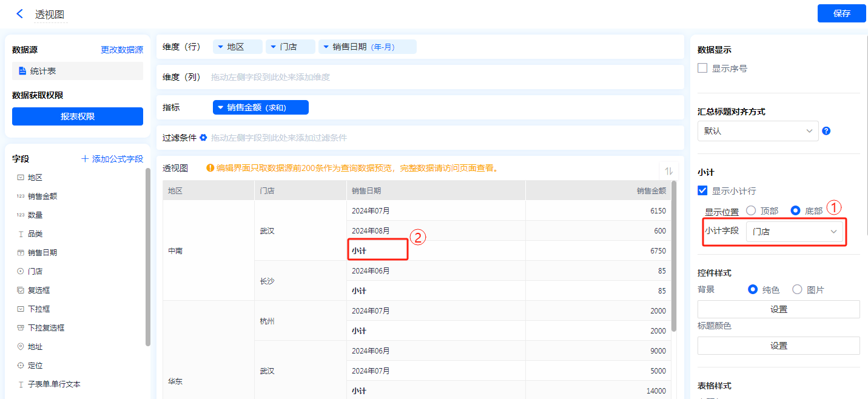The height and width of the screenshot is (399, 868).
Task: Click the 报表权限 button
Action: (78, 116)
